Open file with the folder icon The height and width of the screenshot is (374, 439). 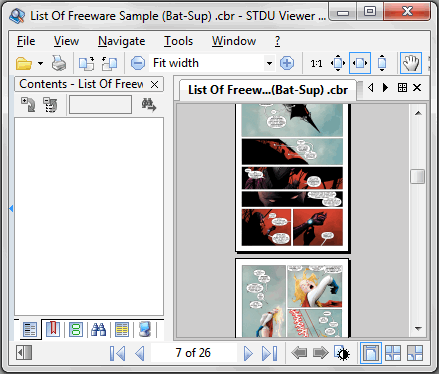(x=24, y=63)
